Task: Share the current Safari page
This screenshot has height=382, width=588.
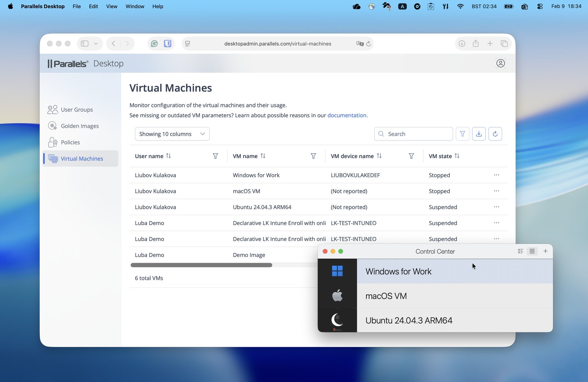Action: [476, 43]
